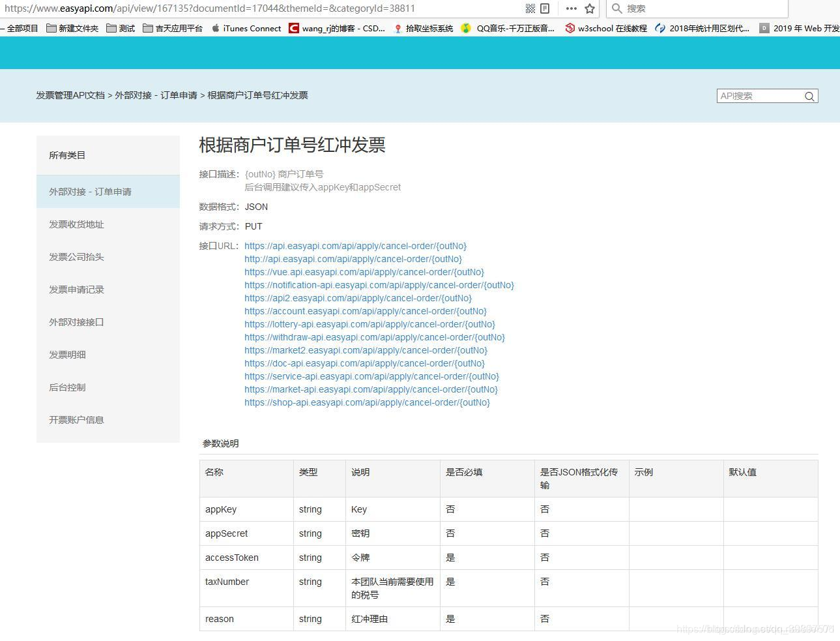Open 拾取坐标系统 bookmark

pyautogui.click(x=424, y=28)
